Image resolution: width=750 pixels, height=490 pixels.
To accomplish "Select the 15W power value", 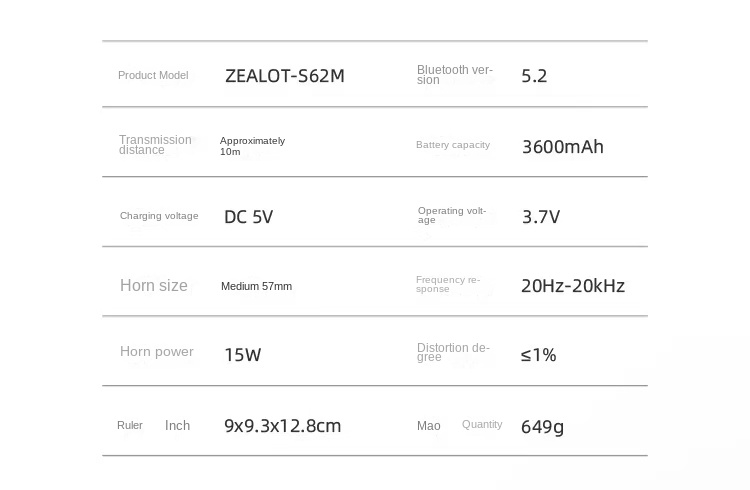I will click(x=243, y=355).
